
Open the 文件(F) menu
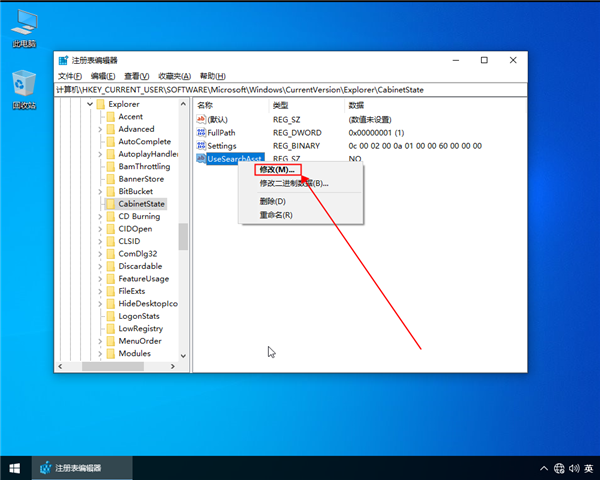(x=70, y=76)
